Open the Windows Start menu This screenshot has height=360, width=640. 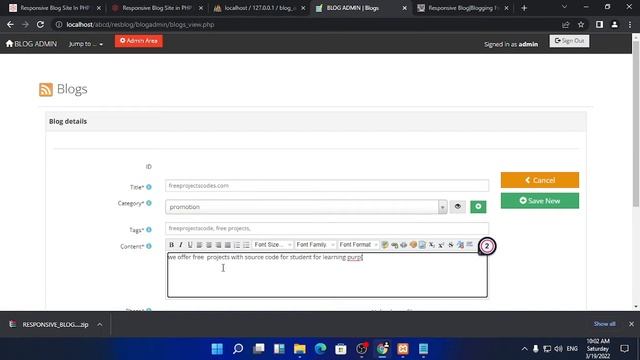(217, 349)
